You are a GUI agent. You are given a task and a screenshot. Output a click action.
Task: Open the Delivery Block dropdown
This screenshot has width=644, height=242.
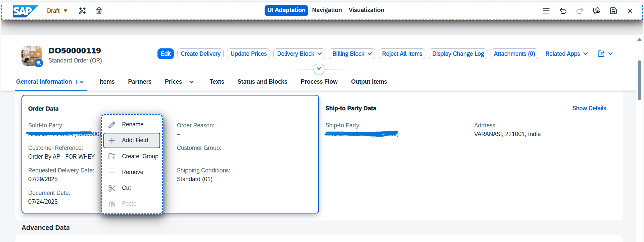click(299, 54)
